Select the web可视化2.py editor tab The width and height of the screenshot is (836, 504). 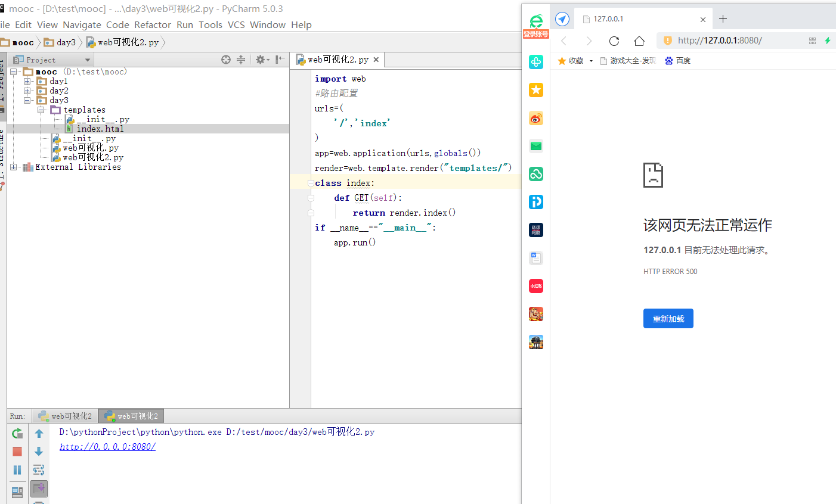click(x=338, y=60)
